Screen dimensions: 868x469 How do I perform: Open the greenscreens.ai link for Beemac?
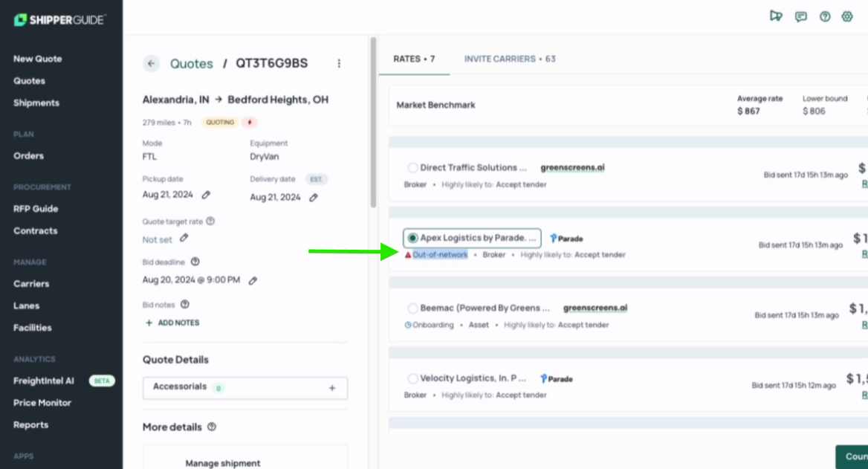click(x=595, y=308)
